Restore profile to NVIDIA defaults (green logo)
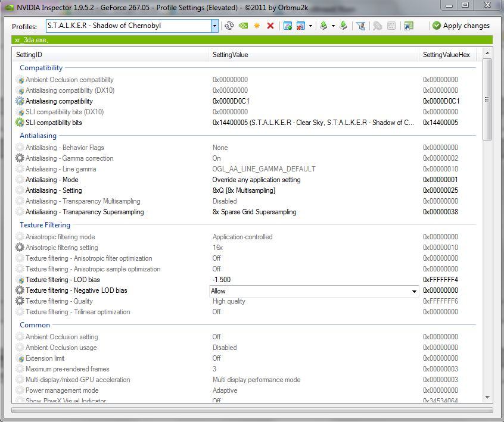504x422 pixels. coord(243,26)
